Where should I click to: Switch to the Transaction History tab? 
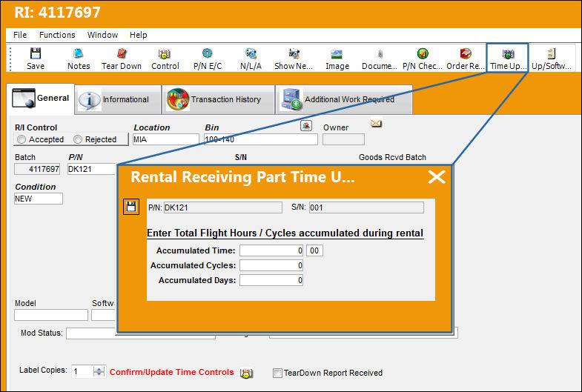(218, 99)
